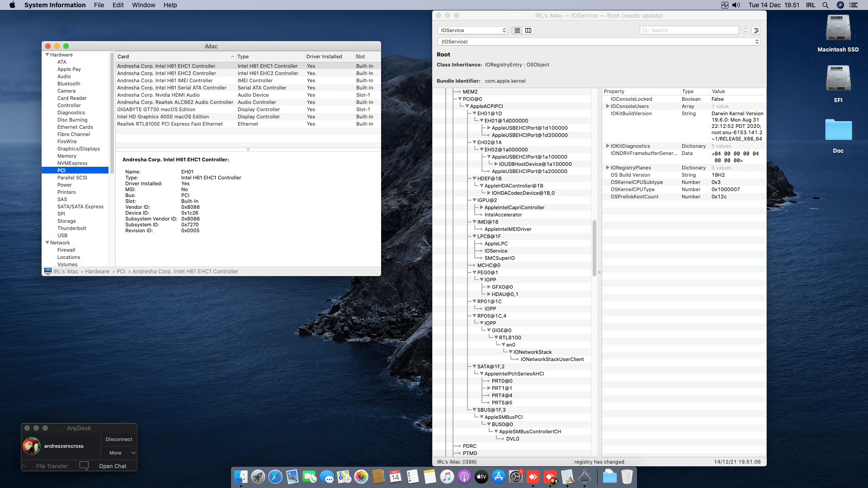Click Disconnect in the AnyDesk panel
868x488 pixels.
pyautogui.click(x=118, y=439)
